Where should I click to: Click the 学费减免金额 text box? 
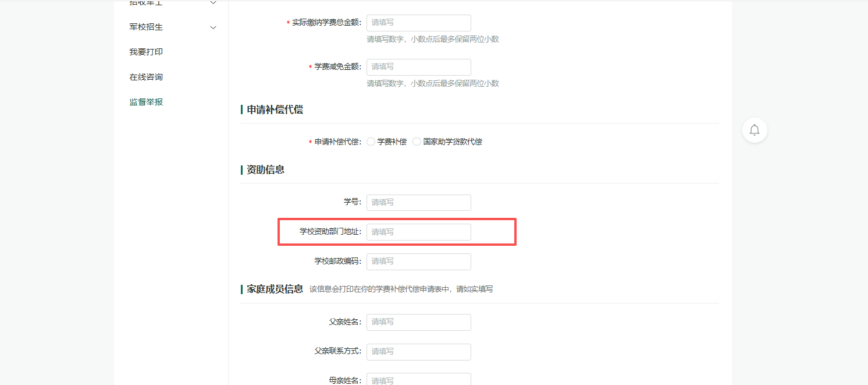[418, 67]
